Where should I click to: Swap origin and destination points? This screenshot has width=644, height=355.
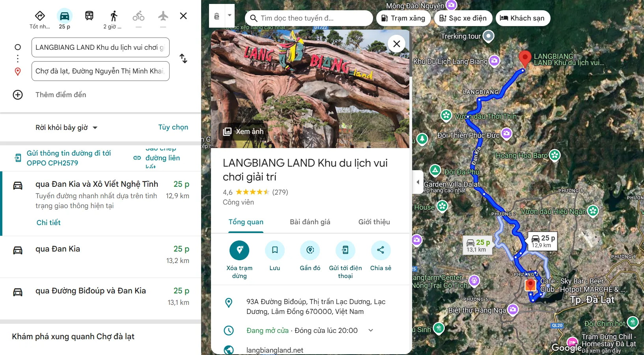point(183,58)
